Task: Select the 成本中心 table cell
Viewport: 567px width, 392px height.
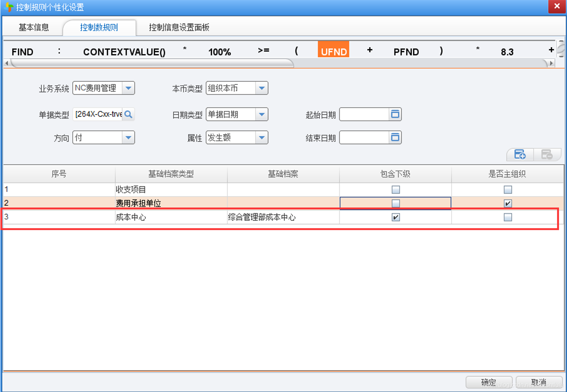Action: pyautogui.click(x=171, y=217)
